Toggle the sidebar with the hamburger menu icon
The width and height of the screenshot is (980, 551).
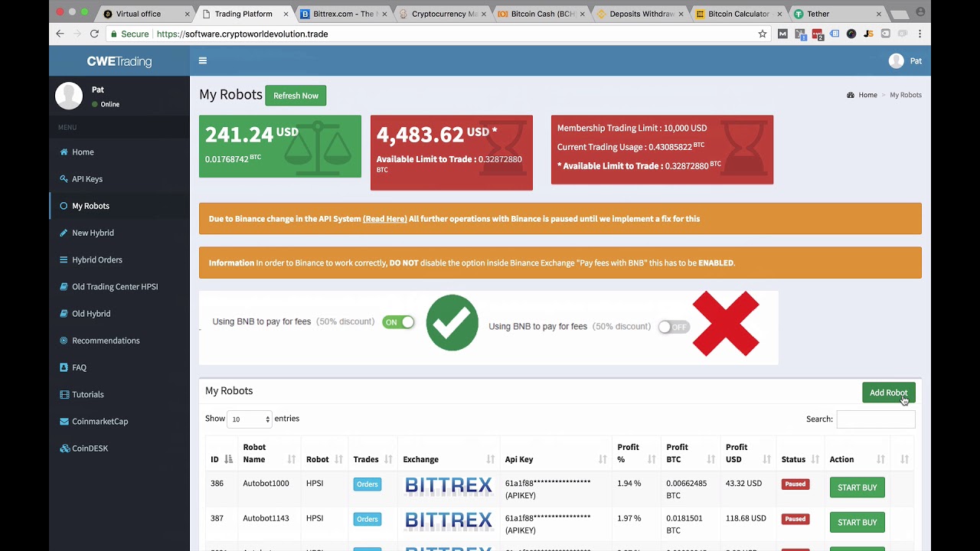(203, 60)
